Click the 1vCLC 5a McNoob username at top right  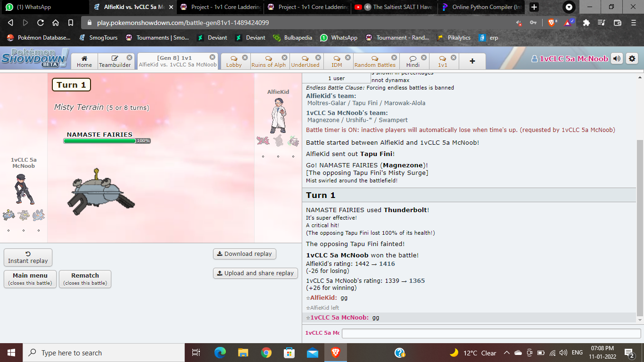tap(570, 59)
